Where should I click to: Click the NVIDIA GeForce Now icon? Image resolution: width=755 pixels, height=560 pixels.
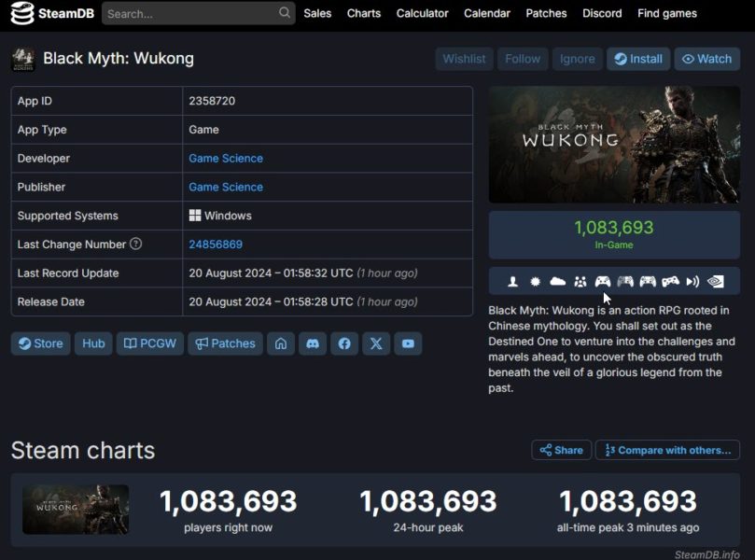coord(716,282)
